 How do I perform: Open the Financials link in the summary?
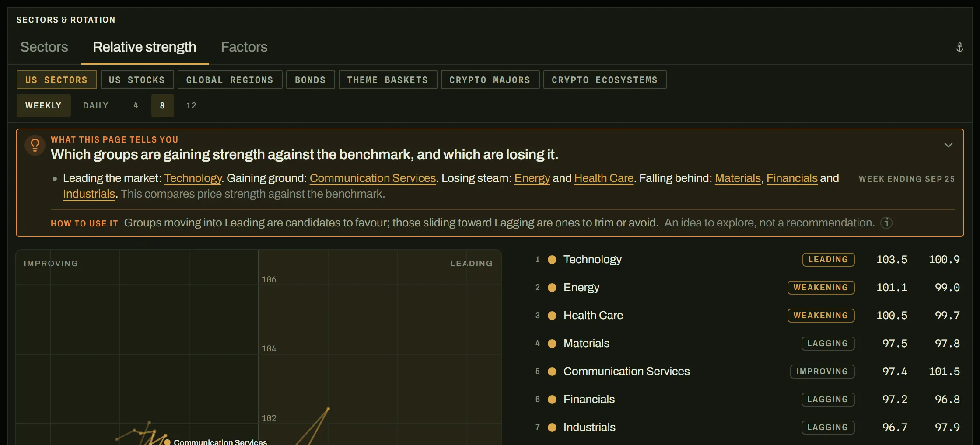coord(792,178)
